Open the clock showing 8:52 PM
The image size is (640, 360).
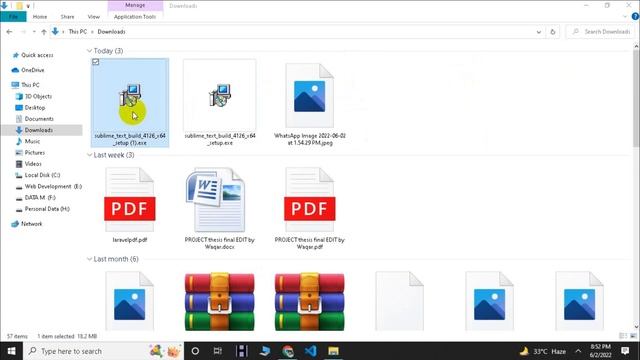point(600,351)
